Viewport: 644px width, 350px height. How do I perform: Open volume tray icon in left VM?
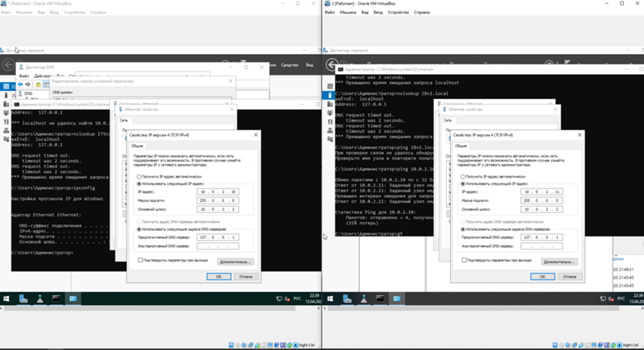[287, 299]
